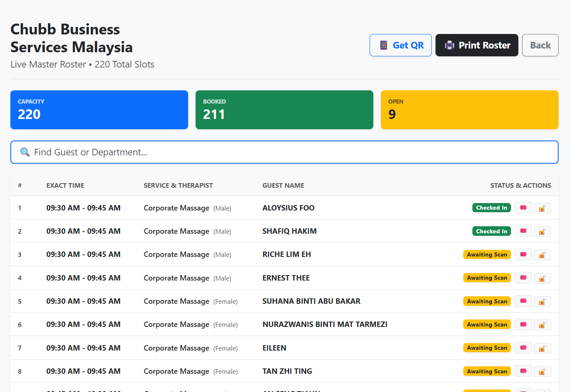Click the ticket icon for ALOYSIUS FOO

(x=523, y=208)
